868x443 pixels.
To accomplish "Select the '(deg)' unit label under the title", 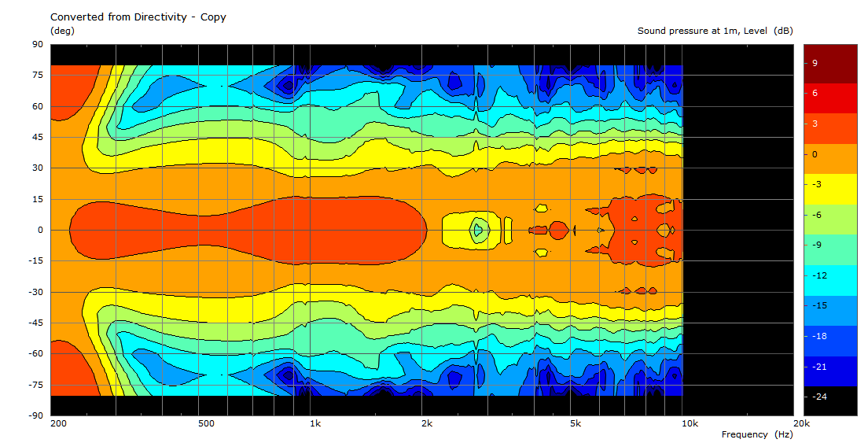I will pyautogui.click(x=62, y=31).
